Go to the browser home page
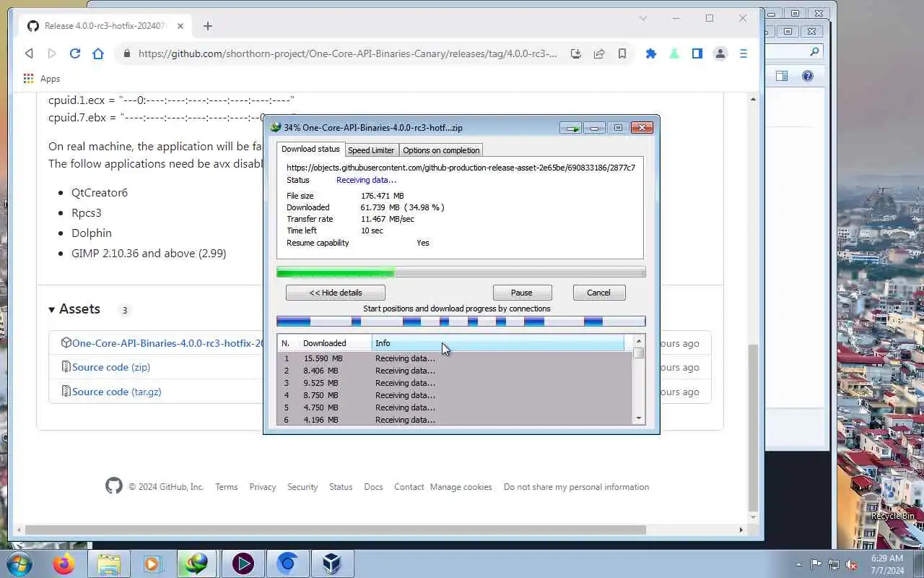Viewport: 924px width, 578px height. pos(98,53)
